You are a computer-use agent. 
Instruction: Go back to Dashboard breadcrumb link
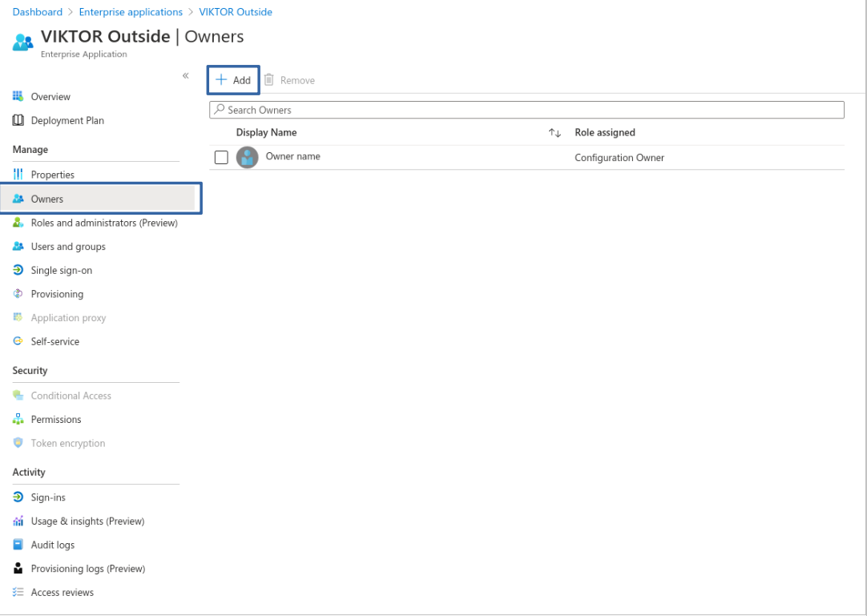click(x=37, y=12)
